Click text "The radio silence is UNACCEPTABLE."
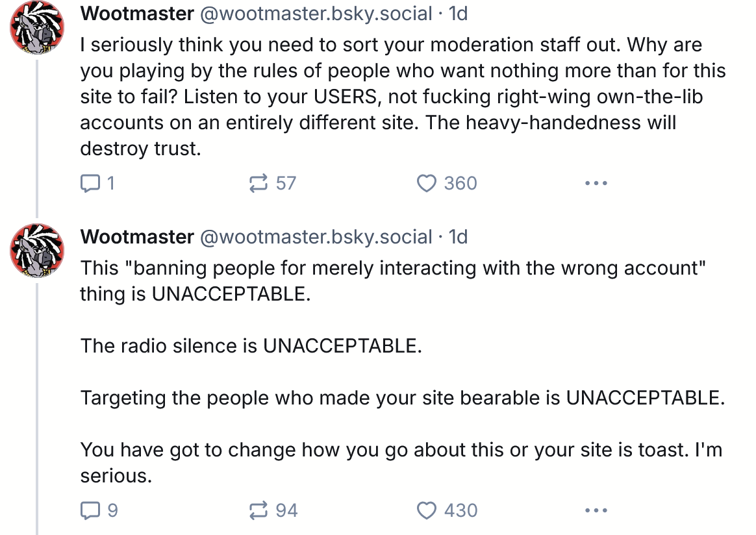 tap(251, 345)
